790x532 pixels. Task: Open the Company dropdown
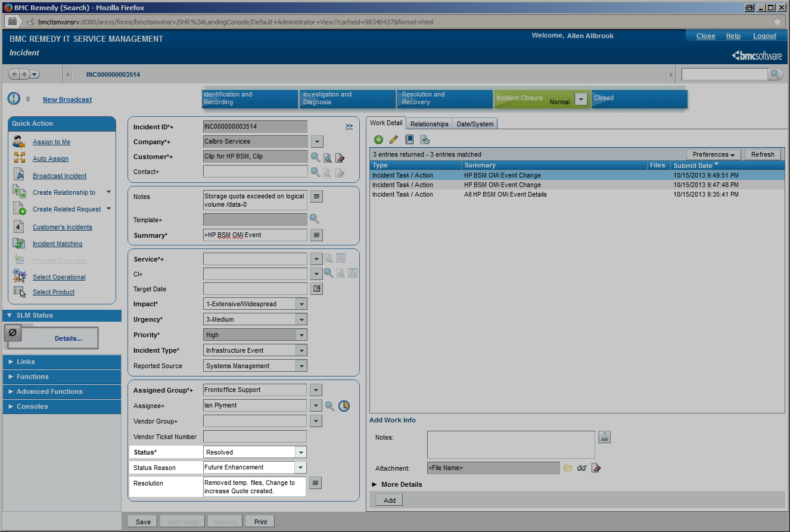tap(316, 141)
